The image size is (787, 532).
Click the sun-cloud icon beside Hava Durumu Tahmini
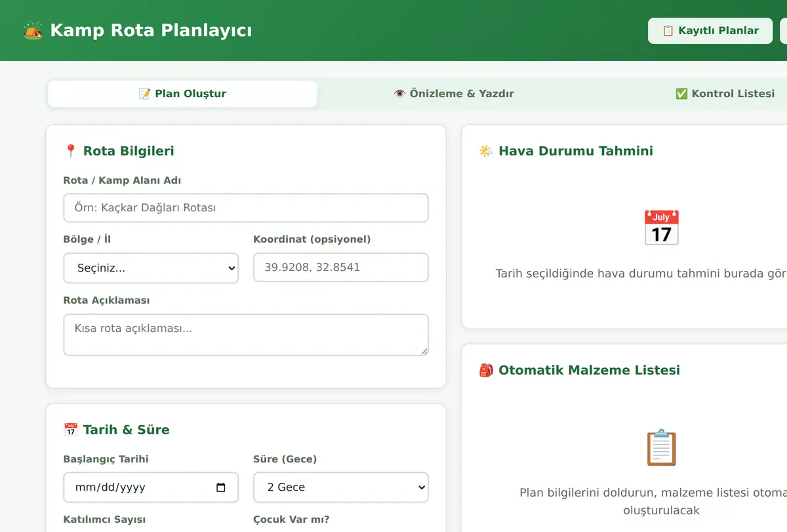point(486,151)
